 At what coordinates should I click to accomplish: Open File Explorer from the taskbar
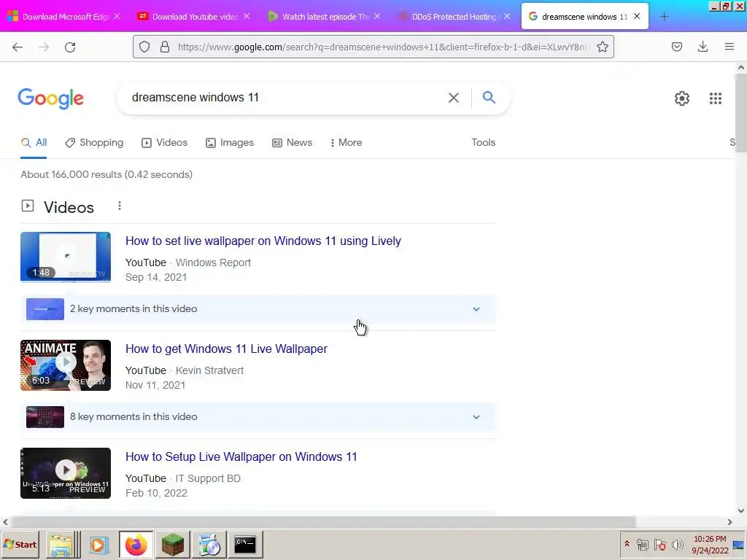pos(61,545)
